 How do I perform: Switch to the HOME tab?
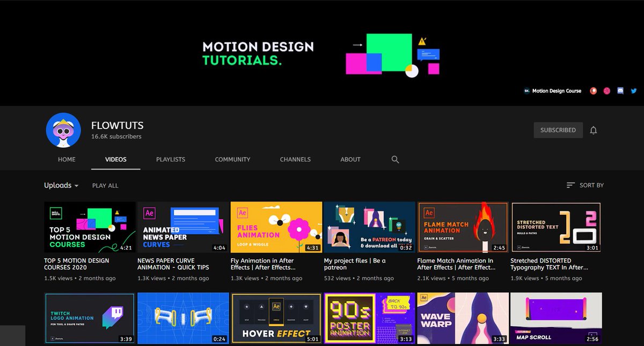pyautogui.click(x=67, y=160)
